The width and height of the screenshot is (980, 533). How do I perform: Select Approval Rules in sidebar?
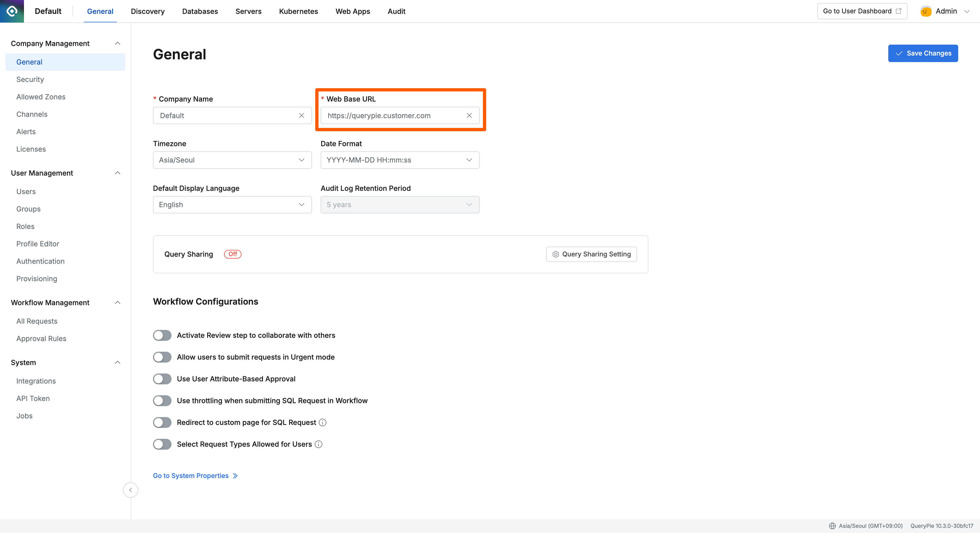[41, 338]
